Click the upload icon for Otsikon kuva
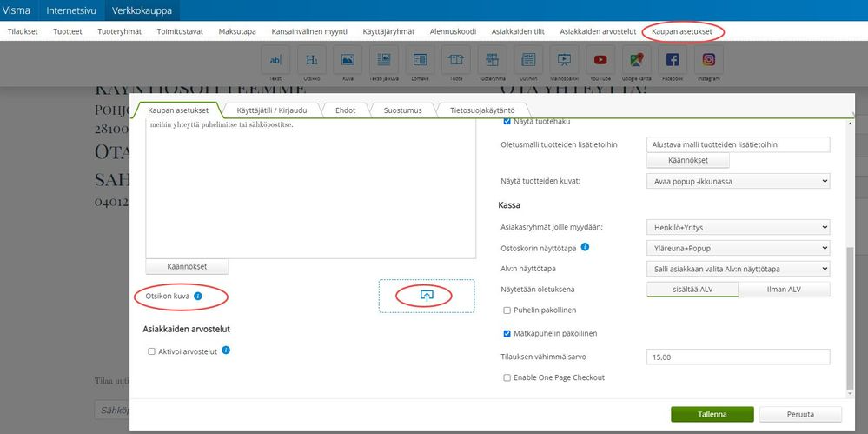Viewport: 868px width, 434px height. pyautogui.click(x=427, y=296)
